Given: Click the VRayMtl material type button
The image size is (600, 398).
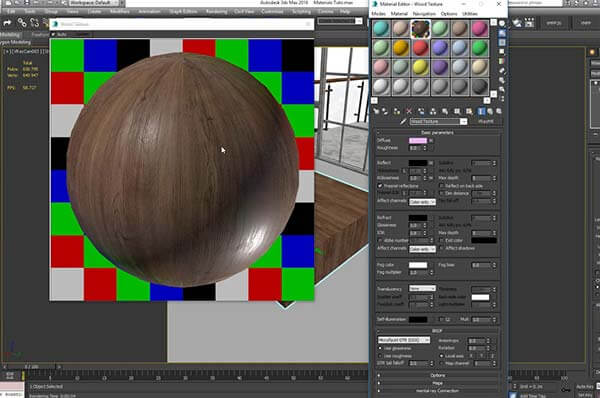Looking at the screenshot, I should tap(486, 122).
